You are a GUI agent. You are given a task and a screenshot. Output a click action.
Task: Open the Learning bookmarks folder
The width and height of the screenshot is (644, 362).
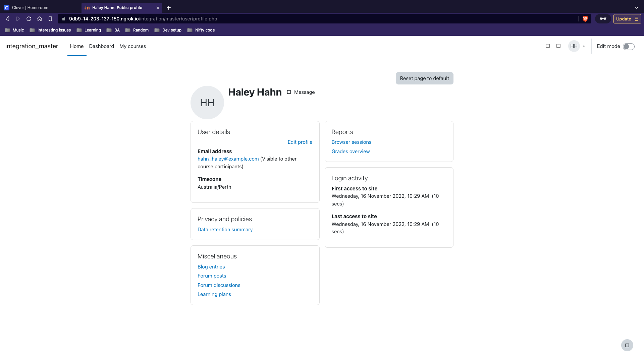click(x=89, y=30)
